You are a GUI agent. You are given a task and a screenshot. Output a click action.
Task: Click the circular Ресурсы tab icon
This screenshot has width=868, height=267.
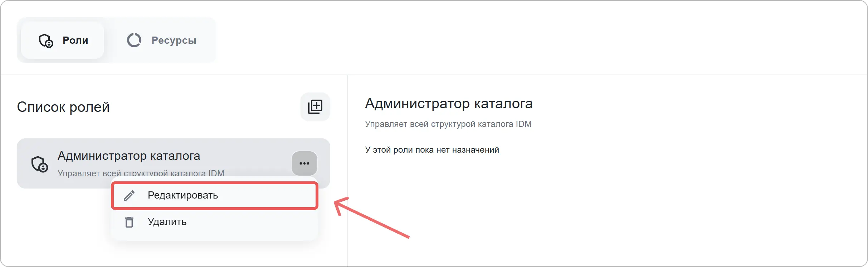(134, 40)
